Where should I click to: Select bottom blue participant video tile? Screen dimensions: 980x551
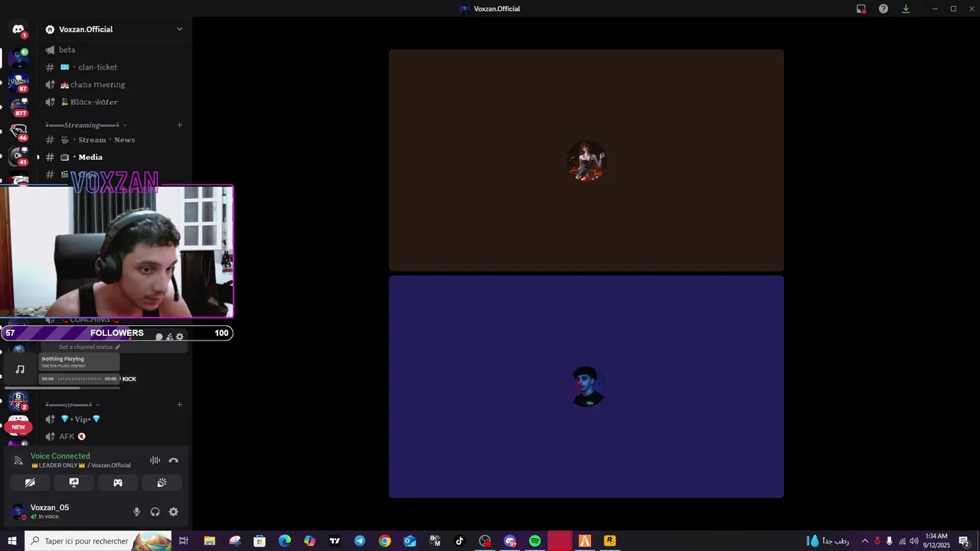[586, 387]
